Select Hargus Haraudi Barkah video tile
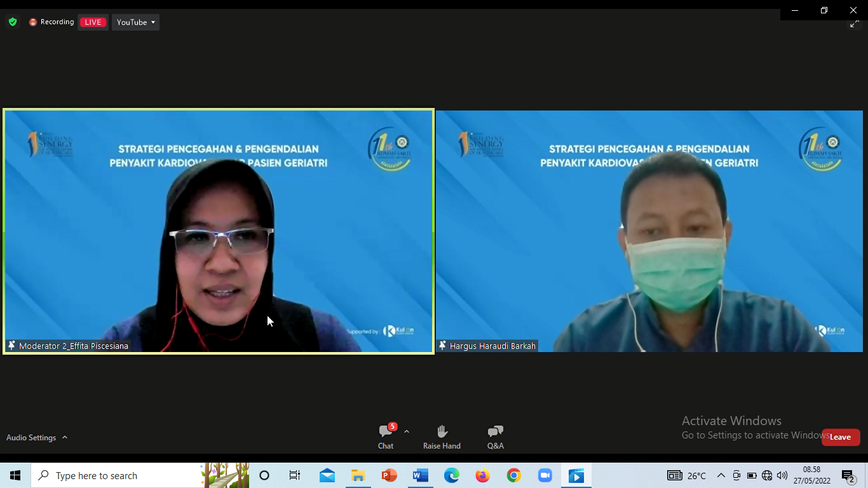The height and width of the screenshot is (488, 868). coord(649,231)
